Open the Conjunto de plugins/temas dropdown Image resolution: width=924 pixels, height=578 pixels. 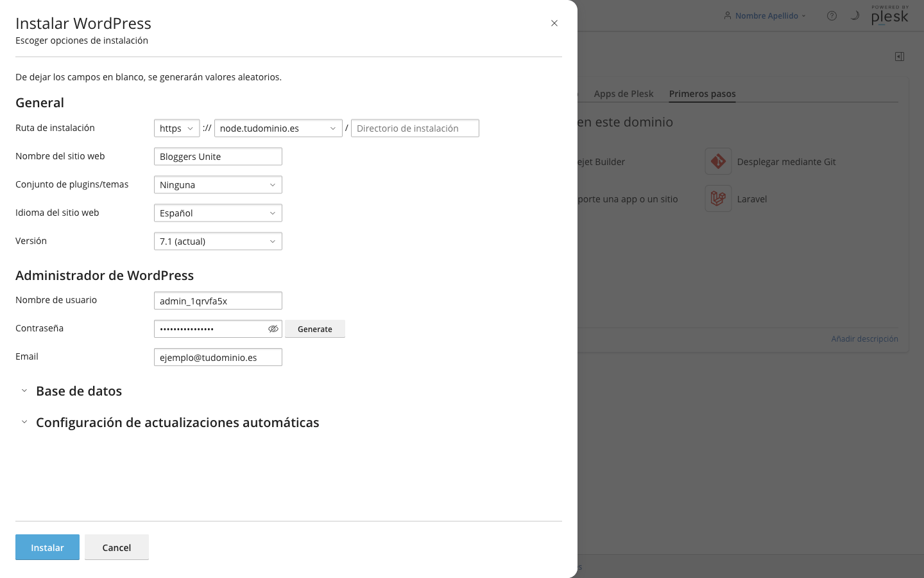tap(218, 185)
